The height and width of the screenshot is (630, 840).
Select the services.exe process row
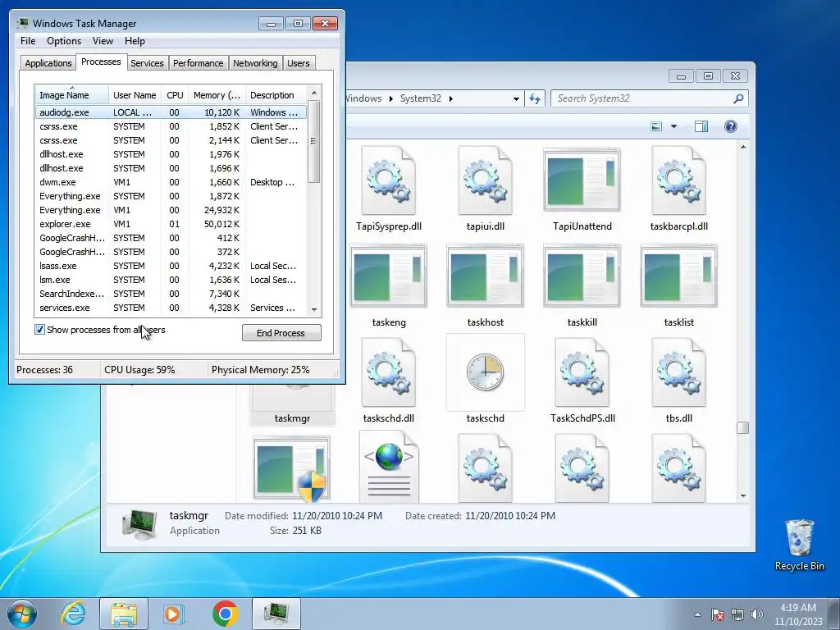[171, 308]
